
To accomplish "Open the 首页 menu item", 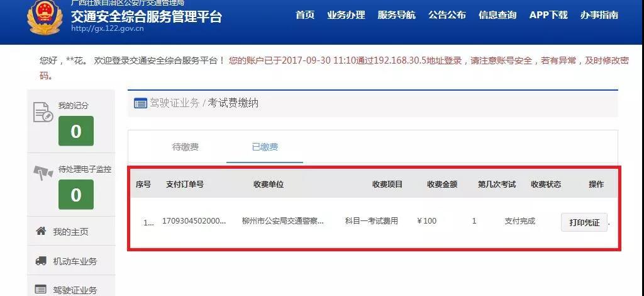I will click(305, 15).
